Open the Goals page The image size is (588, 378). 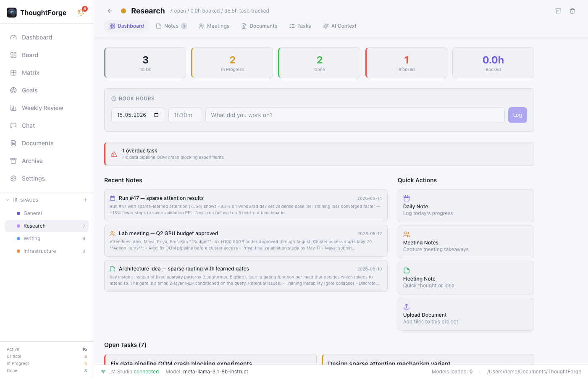click(x=47, y=90)
